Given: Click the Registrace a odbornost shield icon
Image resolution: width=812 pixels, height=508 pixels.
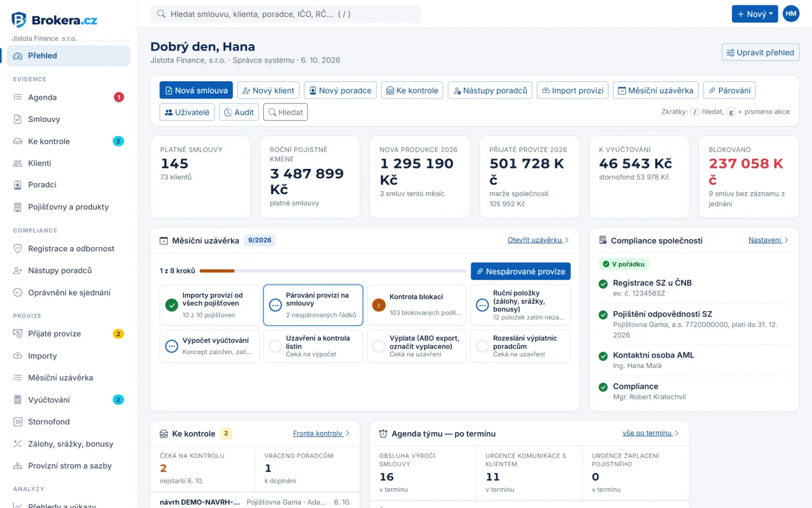Looking at the screenshot, I should pyautogui.click(x=17, y=248).
